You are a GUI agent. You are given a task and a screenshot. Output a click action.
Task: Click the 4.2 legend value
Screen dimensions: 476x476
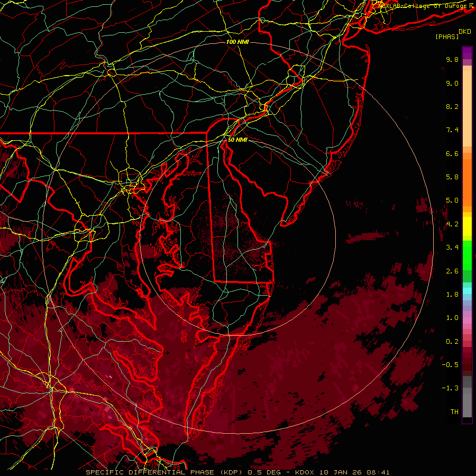coord(452,224)
